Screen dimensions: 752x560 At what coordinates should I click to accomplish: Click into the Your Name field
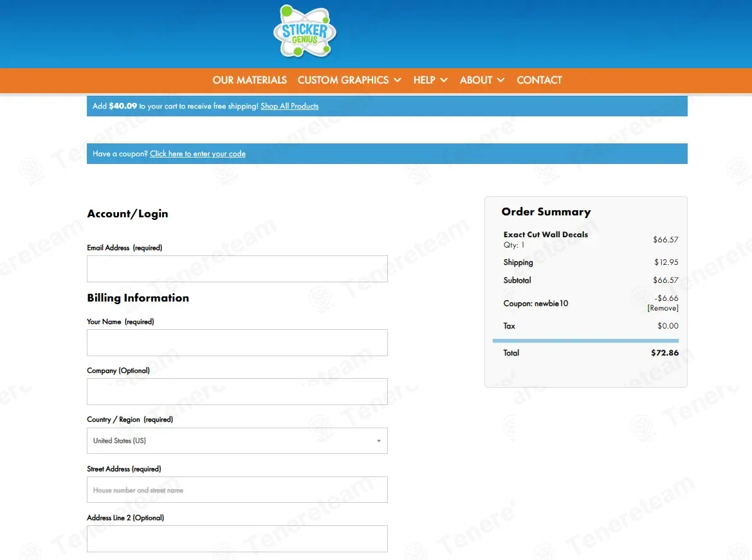coord(237,343)
